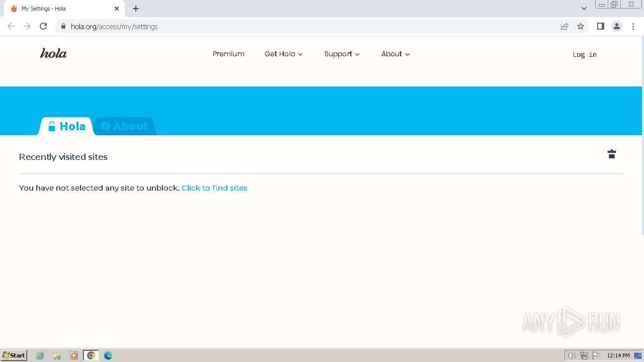This screenshot has height=362, width=644.
Task: Open media player taskbar icon
Action: [x=74, y=355]
